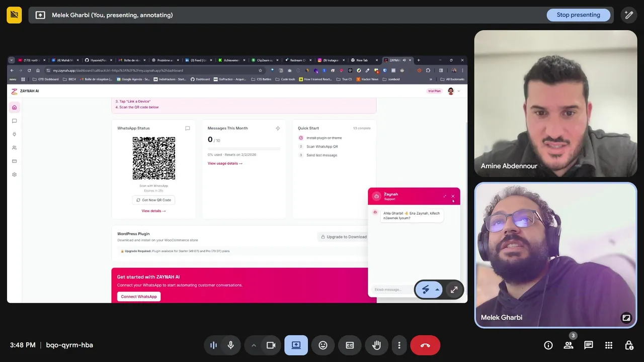
Task: Open meeting details info icon
Action: (x=548, y=345)
